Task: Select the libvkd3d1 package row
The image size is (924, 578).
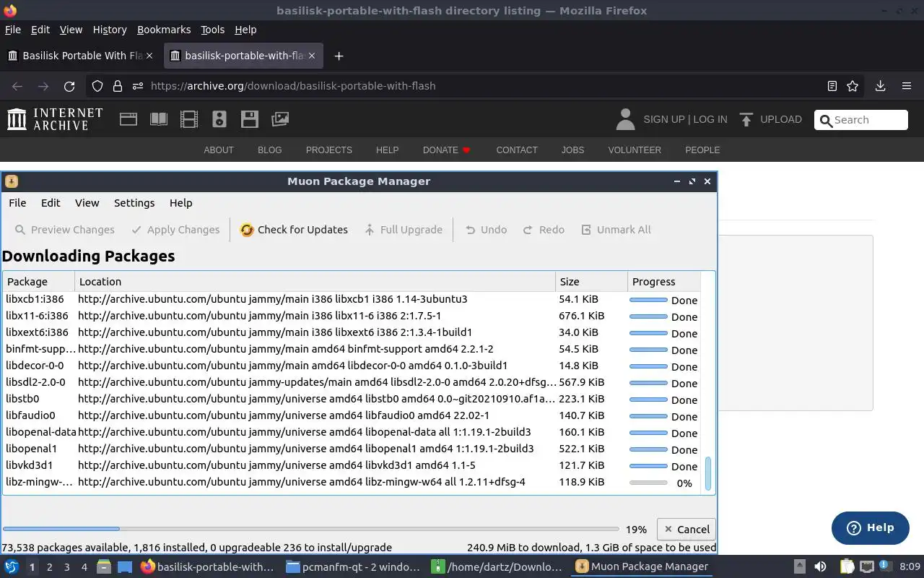Action: tap(352, 465)
